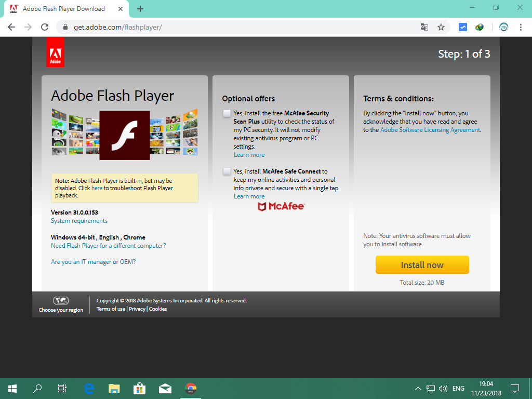
Task: Click the Step: 1 of 3 text
Action: point(464,54)
